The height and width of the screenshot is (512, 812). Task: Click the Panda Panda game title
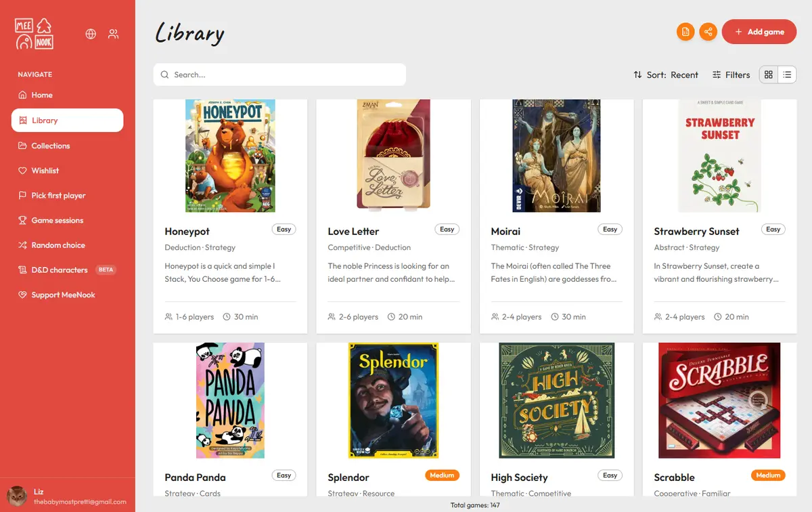(x=196, y=477)
